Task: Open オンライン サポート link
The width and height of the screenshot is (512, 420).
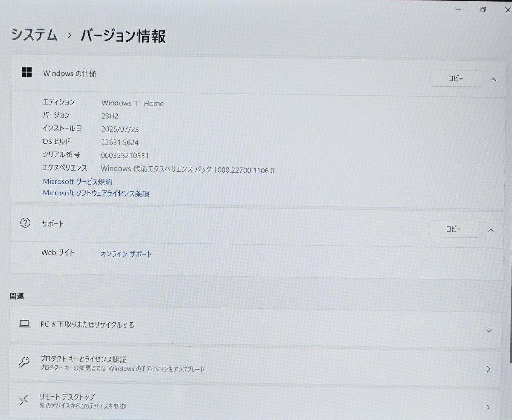Action: point(125,254)
